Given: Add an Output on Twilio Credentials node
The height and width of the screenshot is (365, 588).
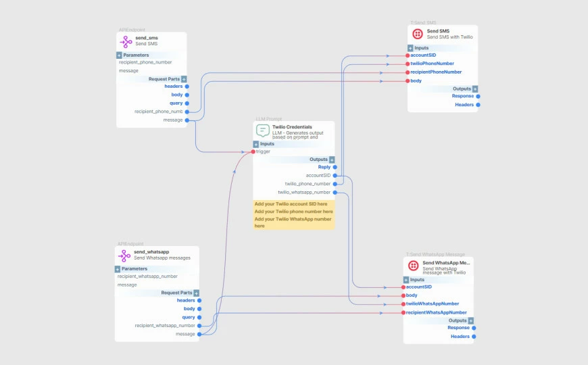Looking at the screenshot, I should coord(332,160).
